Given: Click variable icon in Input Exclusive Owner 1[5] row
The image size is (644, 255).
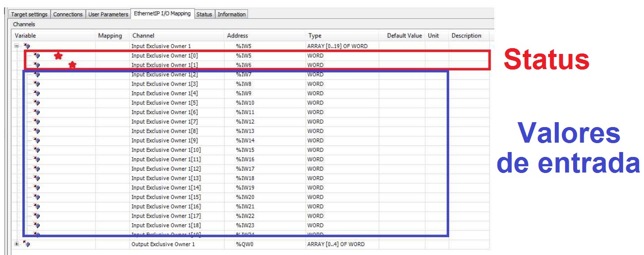Looking at the screenshot, I should point(37,103).
